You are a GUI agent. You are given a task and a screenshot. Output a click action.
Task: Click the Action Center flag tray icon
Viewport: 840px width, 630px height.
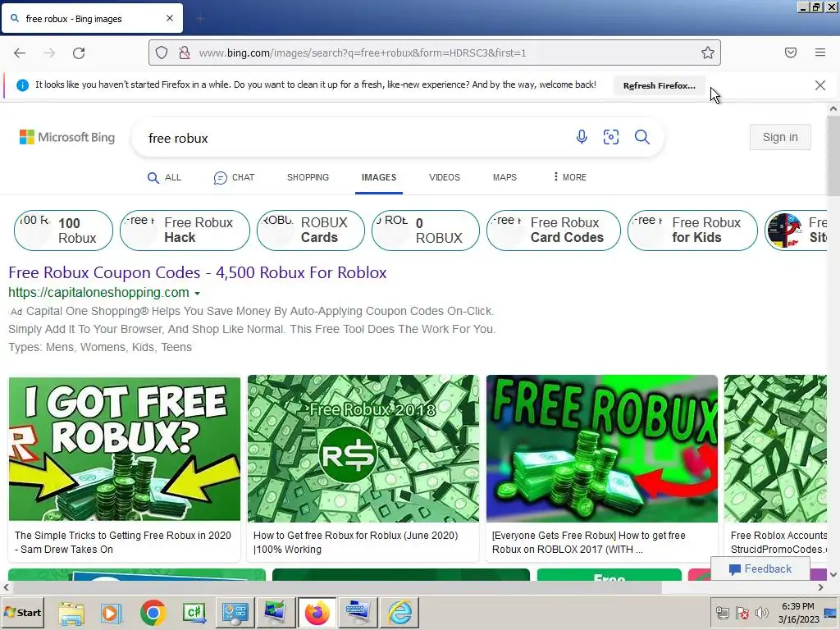[x=742, y=612]
